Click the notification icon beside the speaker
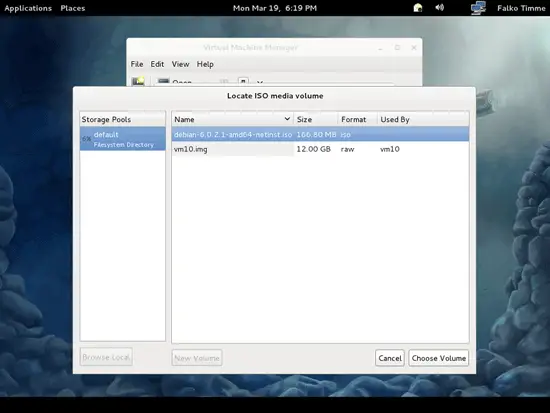This screenshot has width=550, height=413. coord(418,8)
